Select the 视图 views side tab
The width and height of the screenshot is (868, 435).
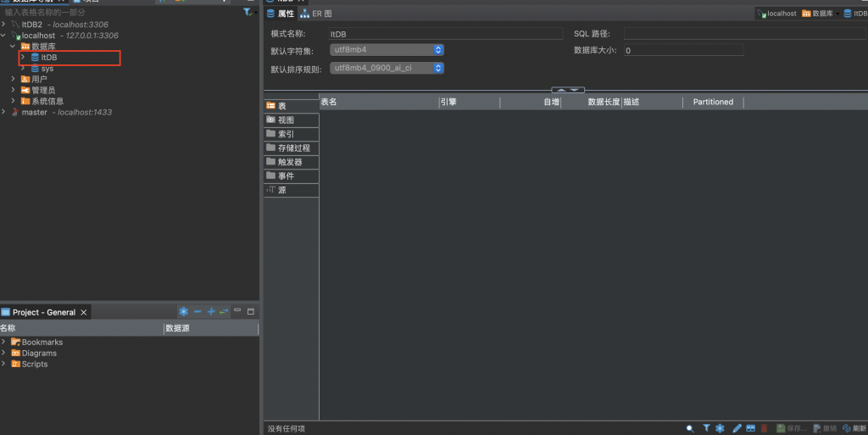[x=292, y=120]
